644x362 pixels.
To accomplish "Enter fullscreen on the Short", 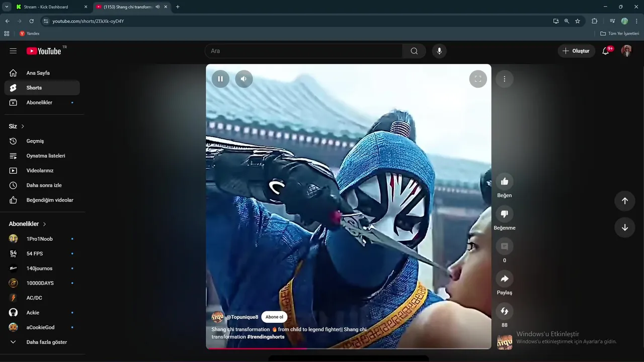I will (x=478, y=79).
